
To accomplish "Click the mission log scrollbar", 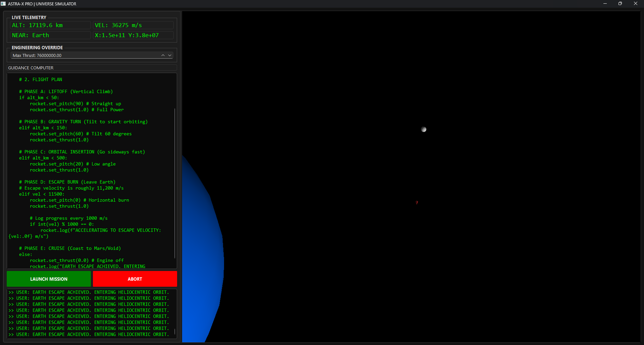I will click(x=175, y=331).
